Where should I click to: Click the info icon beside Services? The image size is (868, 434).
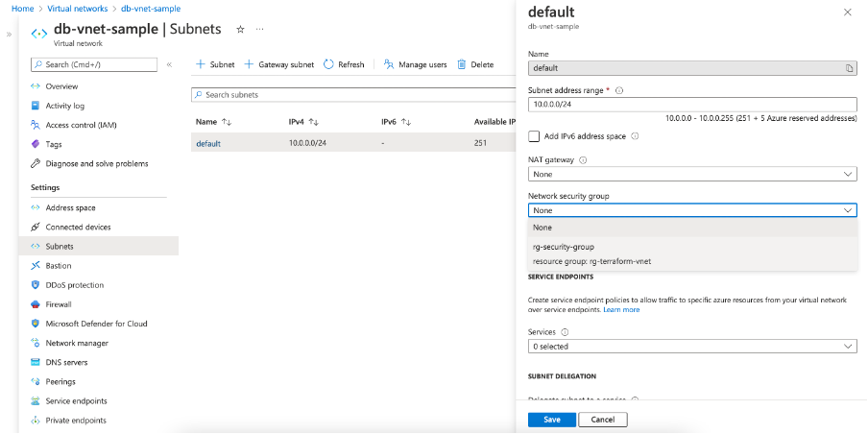565,332
